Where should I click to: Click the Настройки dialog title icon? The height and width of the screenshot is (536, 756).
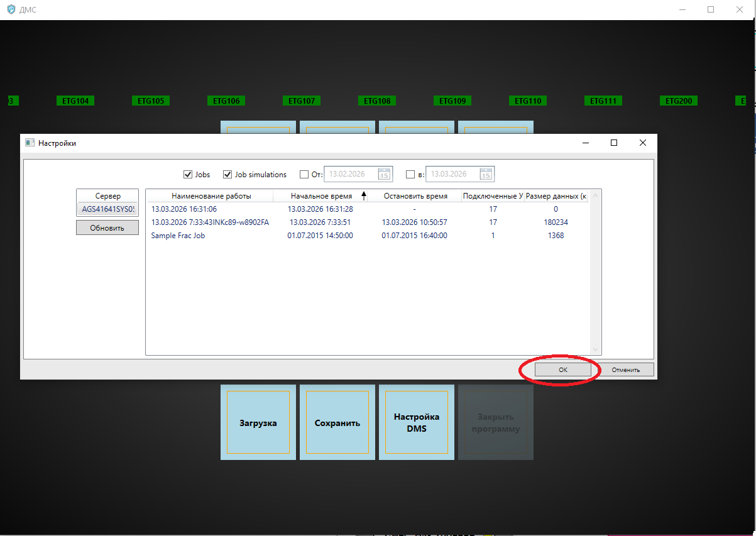pyautogui.click(x=30, y=143)
